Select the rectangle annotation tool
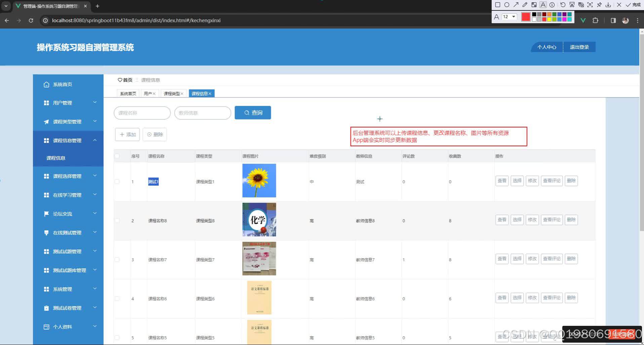 click(x=498, y=5)
